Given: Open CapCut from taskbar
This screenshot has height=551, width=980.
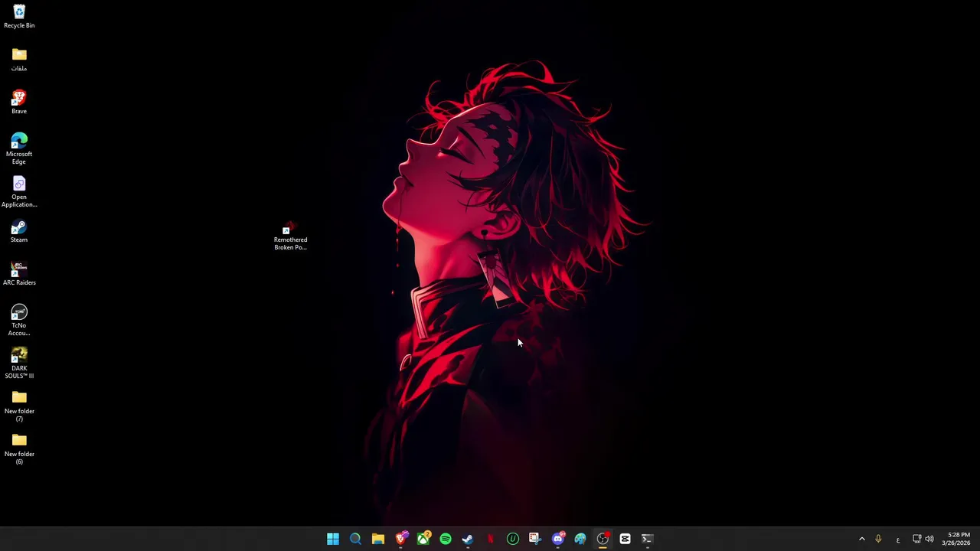Looking at the screenshot, I should (626, 539).
